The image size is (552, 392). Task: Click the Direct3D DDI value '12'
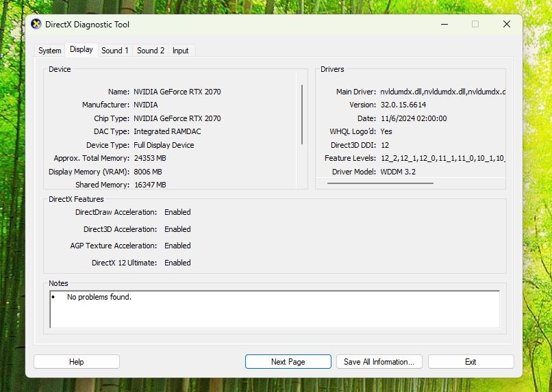click(385, 145)
